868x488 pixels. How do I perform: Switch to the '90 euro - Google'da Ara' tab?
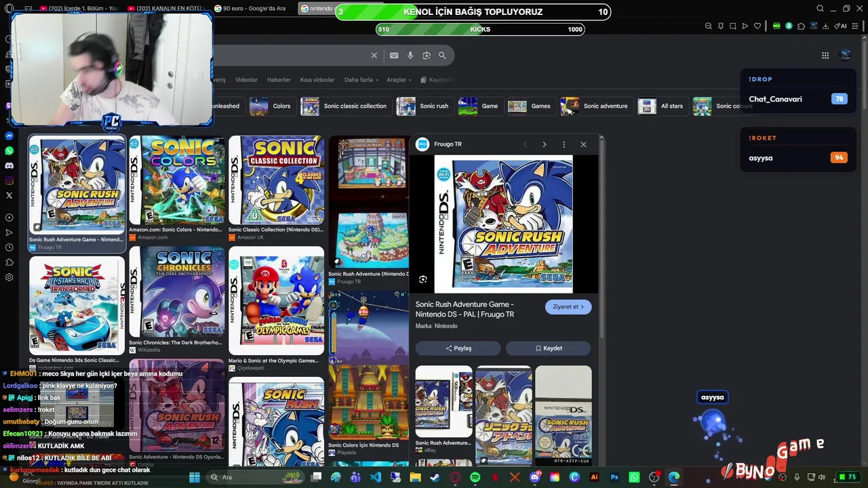[x=251, y=9]
